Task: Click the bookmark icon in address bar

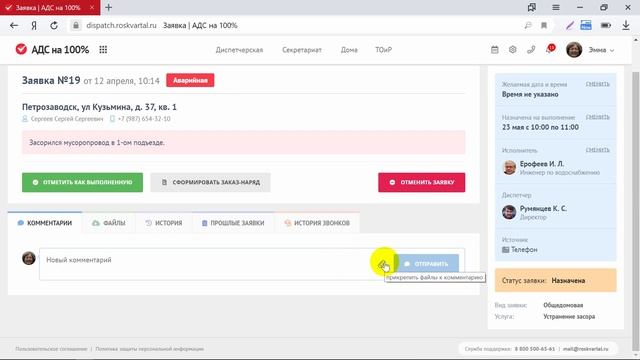Action: click(x=544, y=25)
